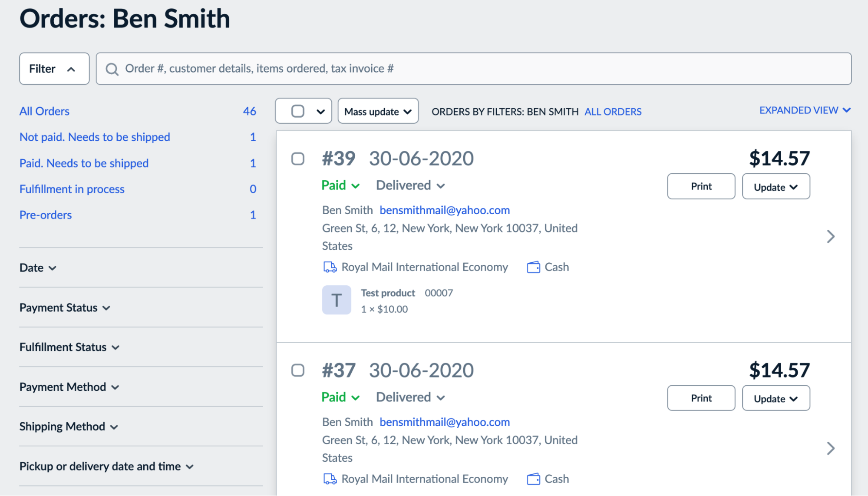868x496 pixels.
Task: Click the truck icon next to Royal Mail on order #37
Action: point(330,479)
